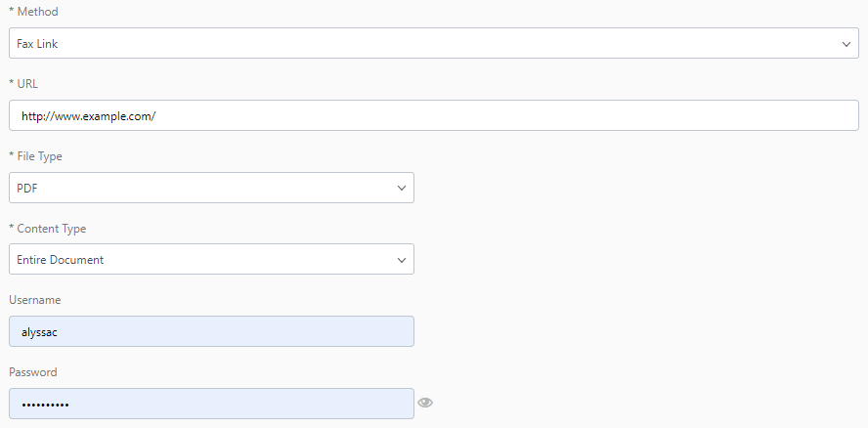Focus the URL input field
868x428 pixels.
coord(433,115)
